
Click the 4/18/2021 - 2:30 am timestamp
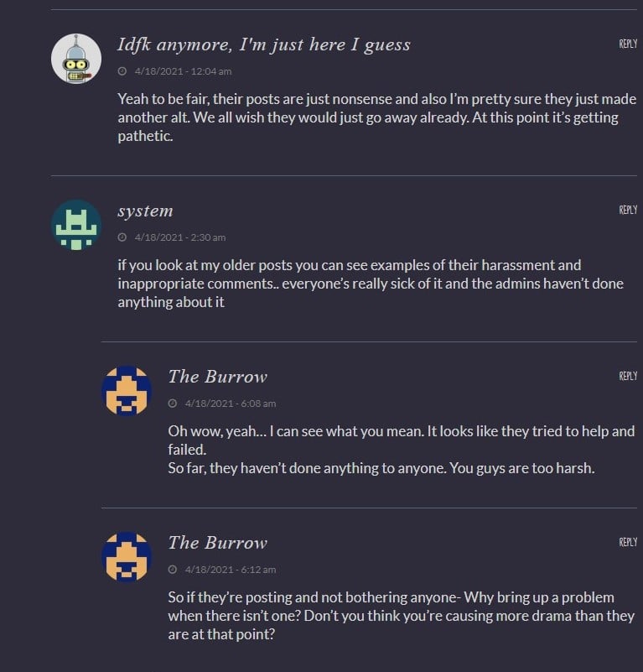(179, 237)
